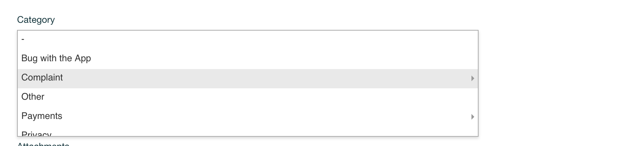Click Privacy at the list's bottom edge
This screenshot has height=146, width=644.
coord(36,134)
